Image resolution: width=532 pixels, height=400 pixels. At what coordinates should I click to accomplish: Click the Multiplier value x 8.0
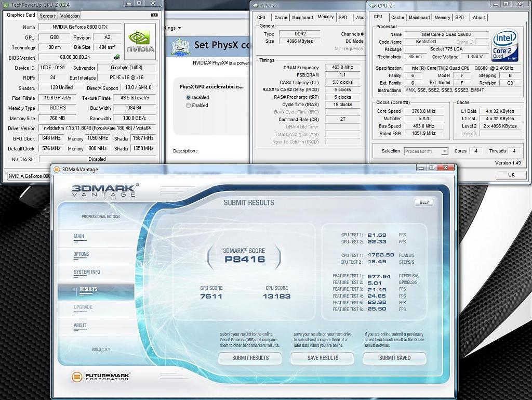(423, 119)
